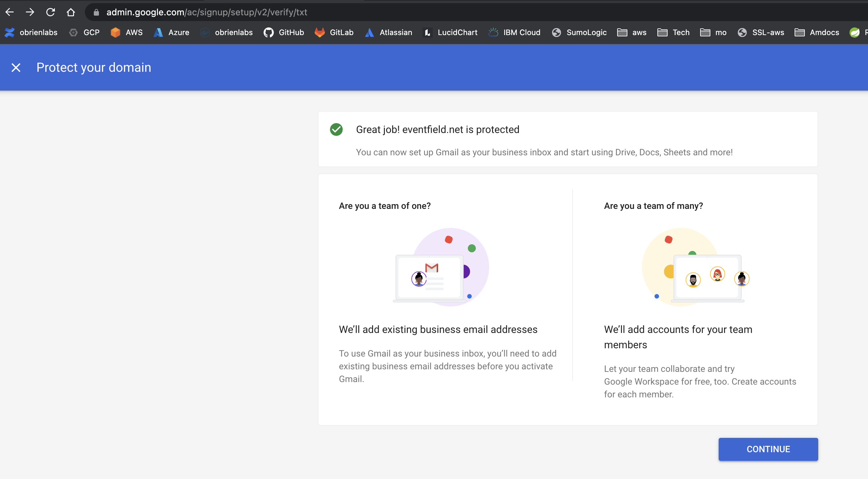868x479 pixels.
Task: Open the SumoLogic bookmark
Action: (x=579, y=32)
